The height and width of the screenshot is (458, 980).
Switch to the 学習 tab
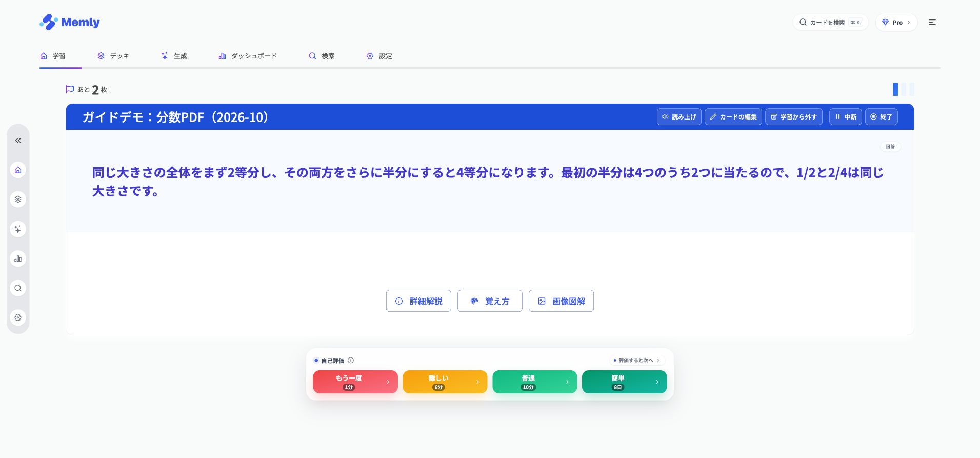(x=53, y=56)
